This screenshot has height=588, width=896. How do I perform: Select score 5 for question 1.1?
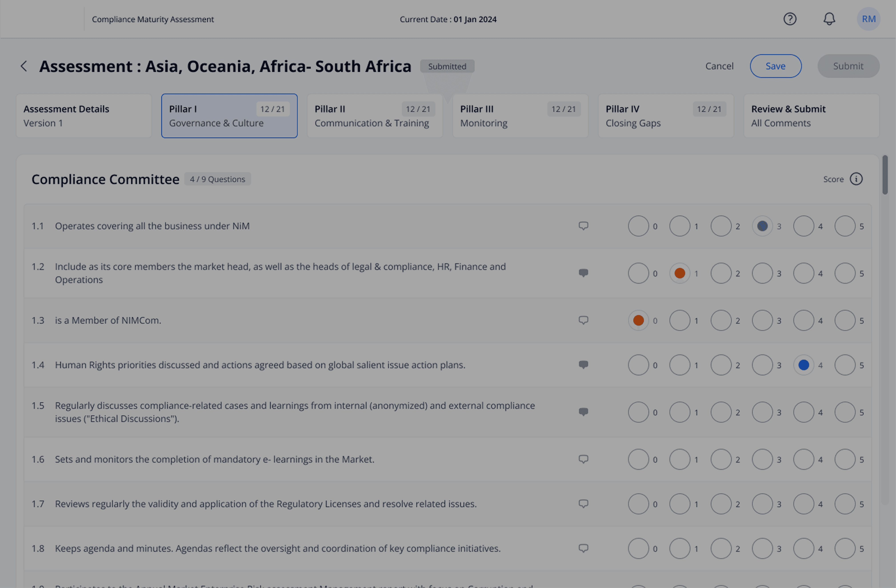[x=845, y=226]
